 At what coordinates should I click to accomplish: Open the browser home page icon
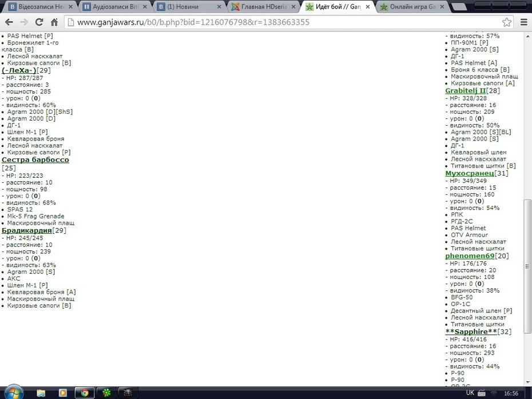click(54, 22)
